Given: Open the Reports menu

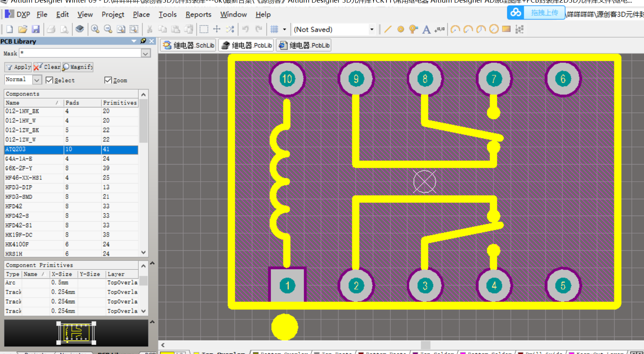Looking at the screenshot, I should click(198, 14).
